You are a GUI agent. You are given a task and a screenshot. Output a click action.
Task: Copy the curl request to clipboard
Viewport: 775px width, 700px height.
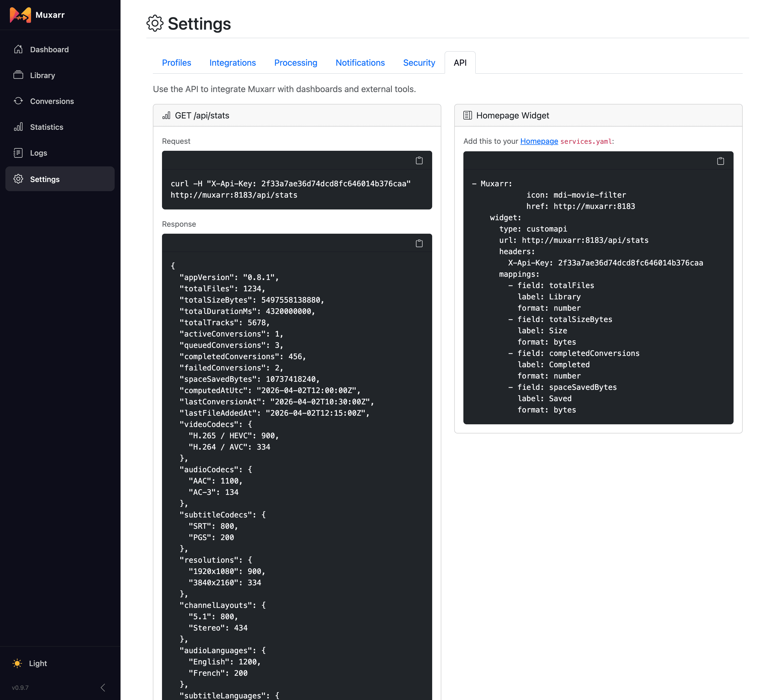pos(419,160)
